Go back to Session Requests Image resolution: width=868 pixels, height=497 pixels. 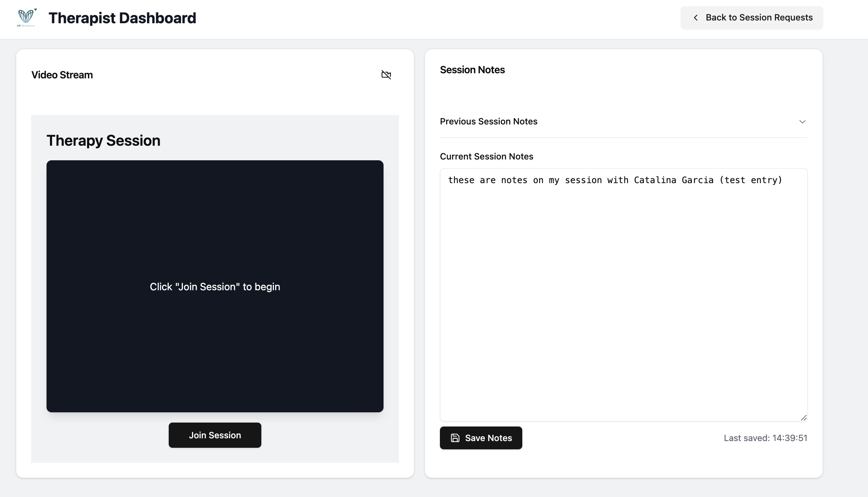click(752, 18)
